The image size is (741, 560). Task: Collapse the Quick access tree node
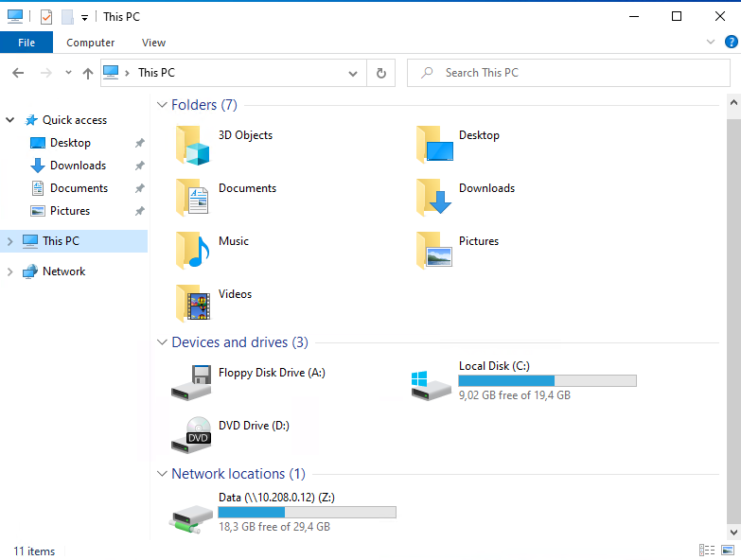pos(9,120)
